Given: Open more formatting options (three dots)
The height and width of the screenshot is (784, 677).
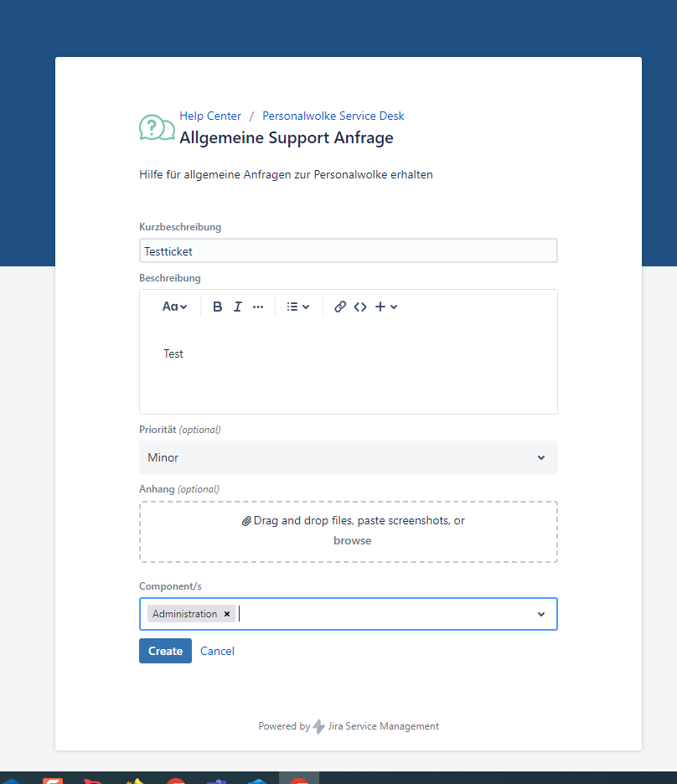Looking at the screenshot, I should tap(258, 307).
